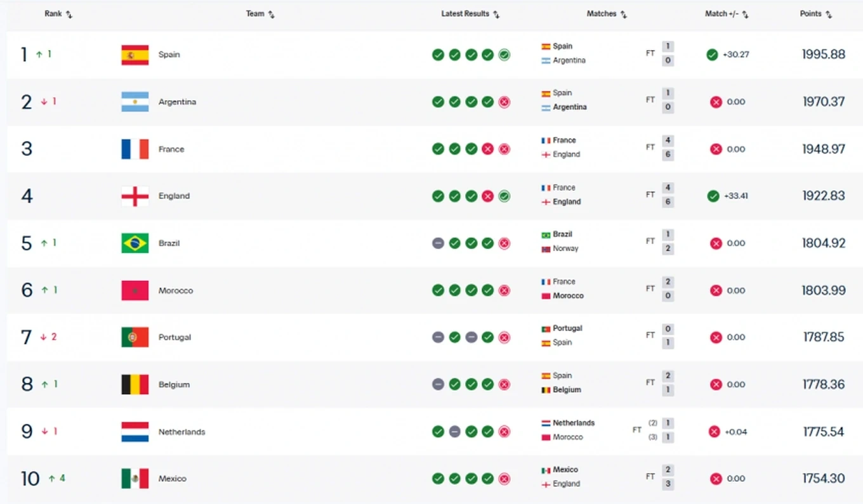Open team name Morocco in rank 6 row

point(176,291)
